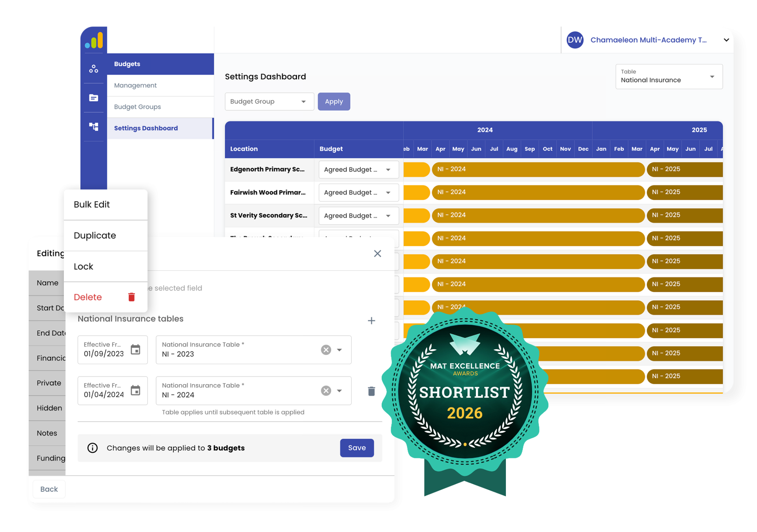Open the Budget Groups nav item
Image resolution: width=757 pixels, height=532 pixels.
(x=138, y=107)
